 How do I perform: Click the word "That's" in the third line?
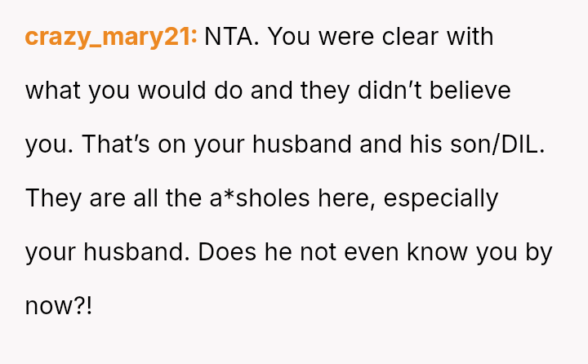click(111, 144)
